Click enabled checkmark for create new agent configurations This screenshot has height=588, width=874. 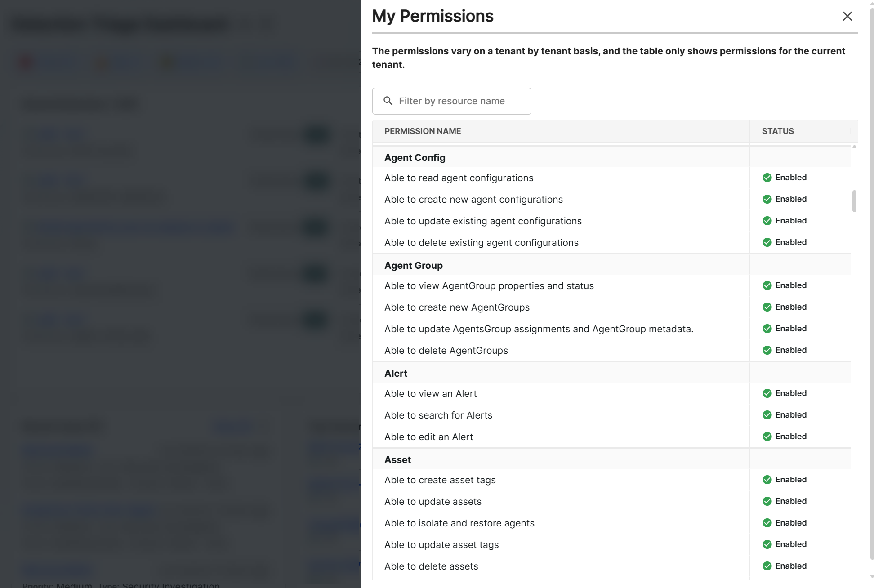coord(767,199)
